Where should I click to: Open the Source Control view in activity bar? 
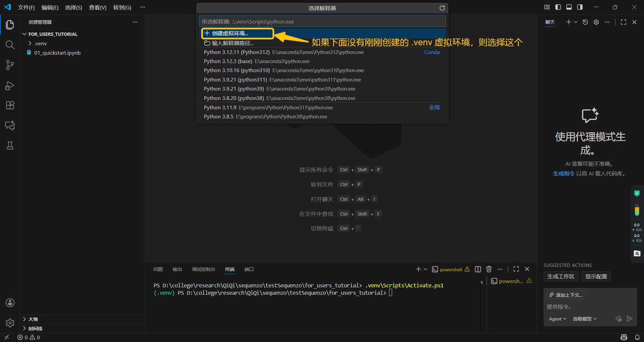(10, 65)
